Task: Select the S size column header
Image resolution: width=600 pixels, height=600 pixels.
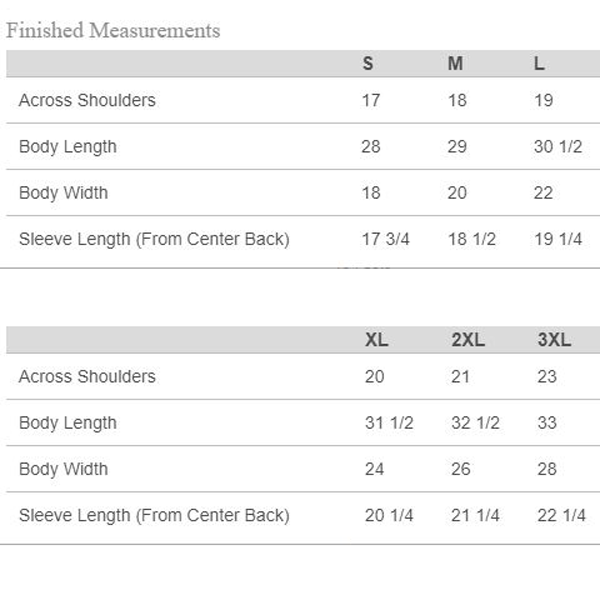Action: pos(368,64)
